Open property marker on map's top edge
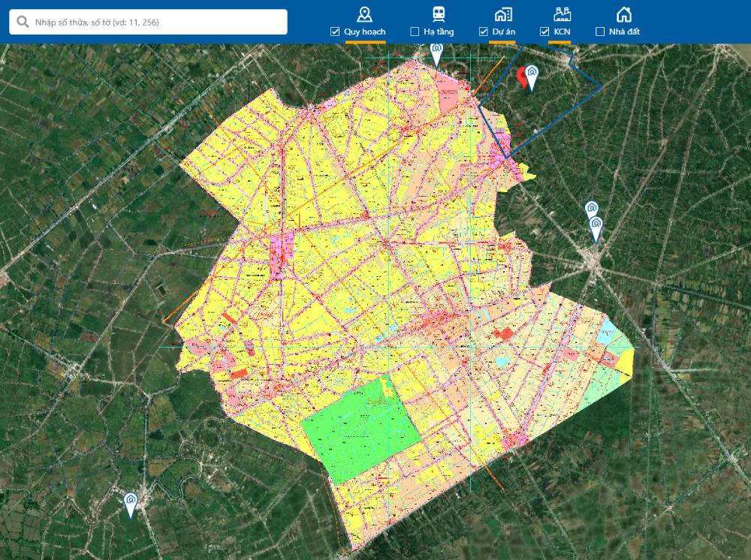This screenshot has width=751, height=560. click(x=436, y=53)
